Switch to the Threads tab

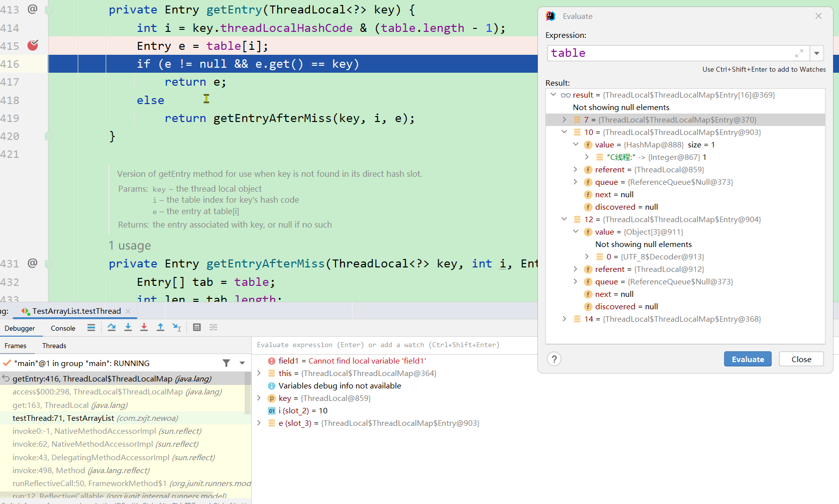pyautogui.click(x=54, y=346)
